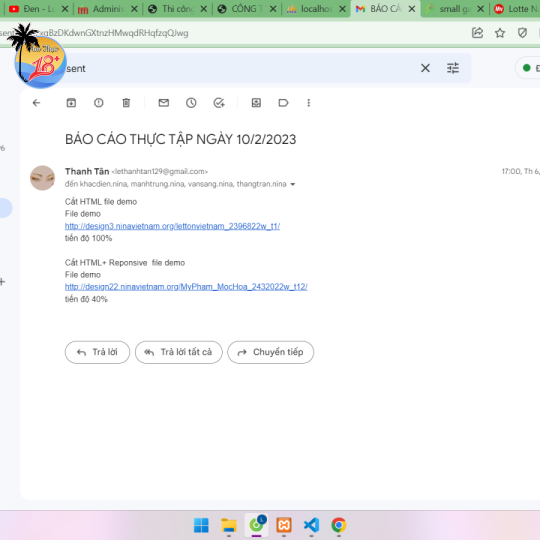This screenshot has height=540, width=540.
Task: Snooze this email with the clock icon
Action: click(191, 103)
